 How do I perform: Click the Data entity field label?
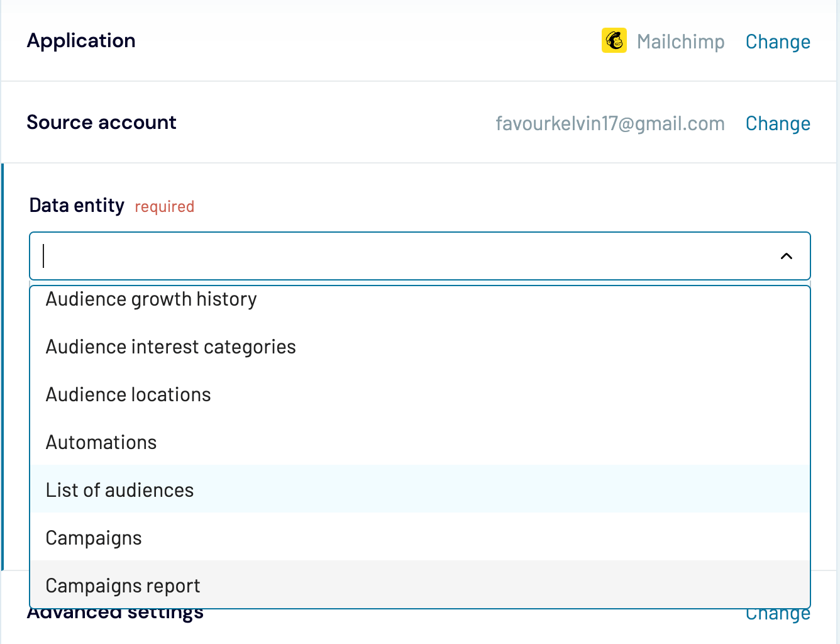tap(77, 205)
